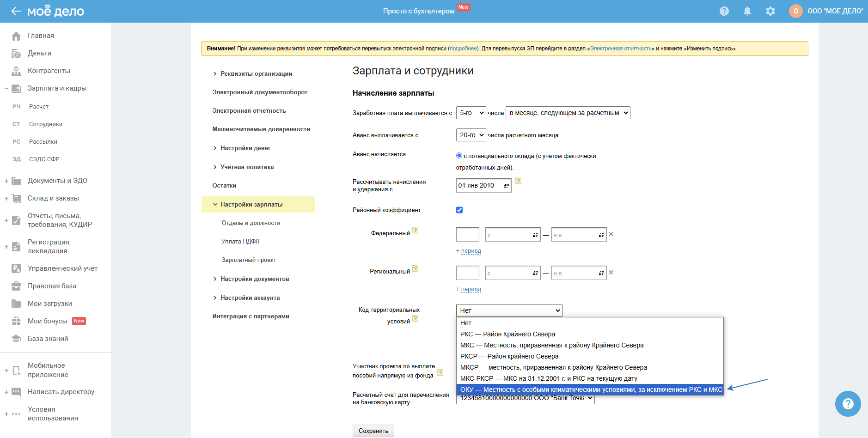Image resolution: width=868 pixels, height=438 pixels.
Task: Click the Код территориальных условий dropdown
Action: [x=509, y=310]
